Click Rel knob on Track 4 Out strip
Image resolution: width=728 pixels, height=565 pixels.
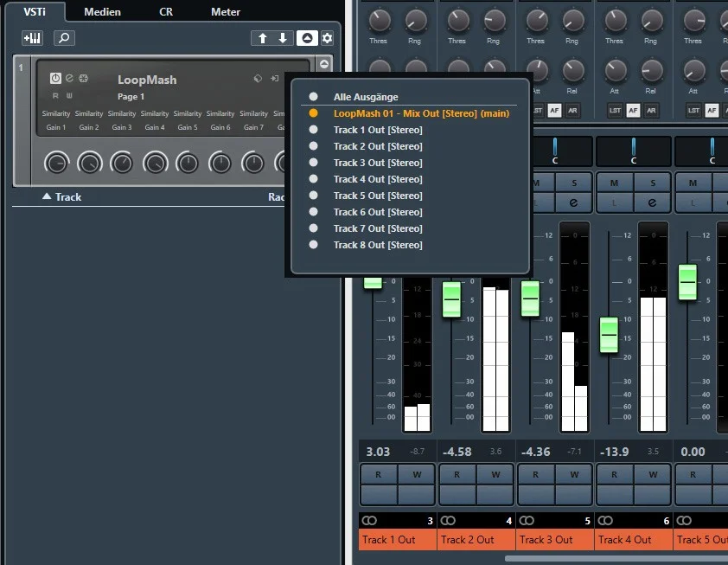click(652, 71)
